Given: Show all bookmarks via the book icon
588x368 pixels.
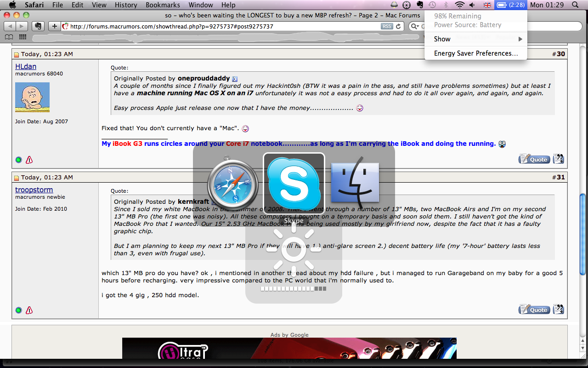Looking at the screenshot, I should click(x=9, y=37).
